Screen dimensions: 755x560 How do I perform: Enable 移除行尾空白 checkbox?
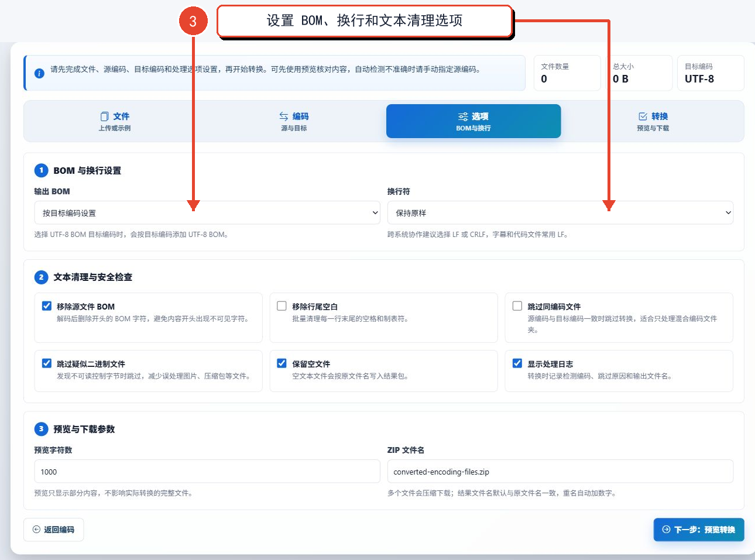(282, 306)
